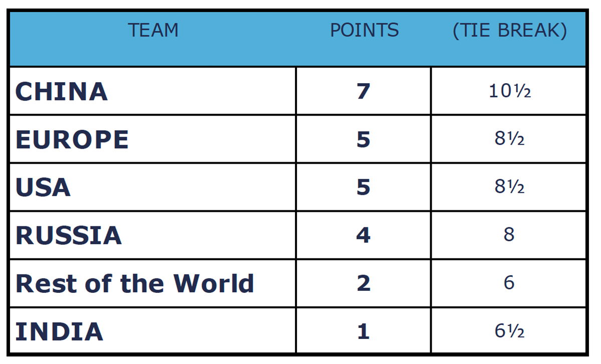Select India's tie break value 6½
Screen dimensions: 601x364
point(509,332)
